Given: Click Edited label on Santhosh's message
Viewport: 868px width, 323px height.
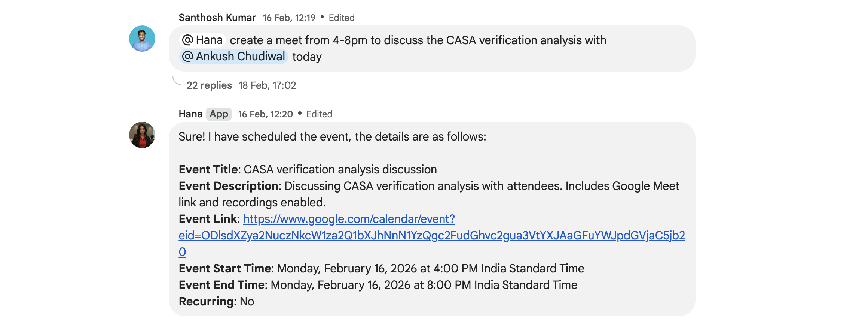Looking at the screenshot, I should 342,18.
